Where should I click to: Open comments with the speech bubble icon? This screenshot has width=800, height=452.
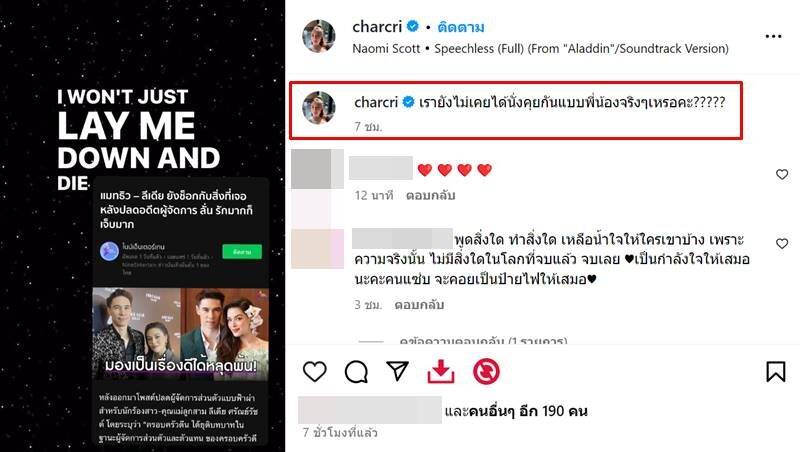(356, 372)
